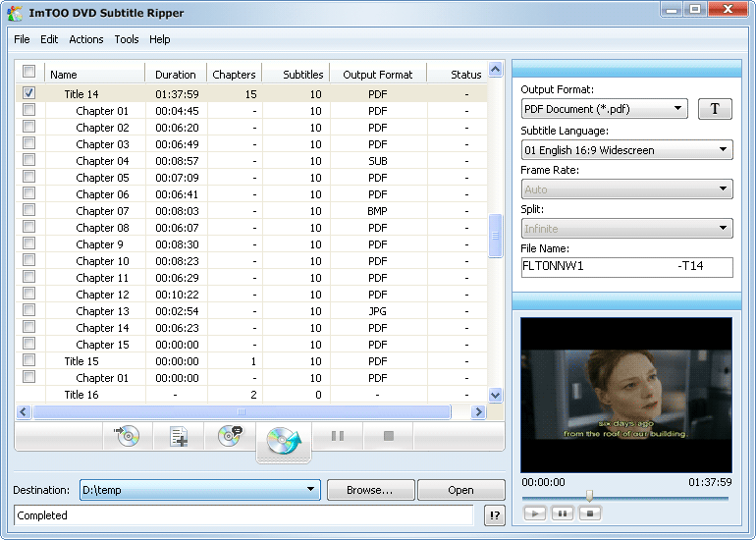The height and width of the screenshot is (540, 756).
Task: Check the Title 14 Chapter 01 checkbox
Action: 28,110
